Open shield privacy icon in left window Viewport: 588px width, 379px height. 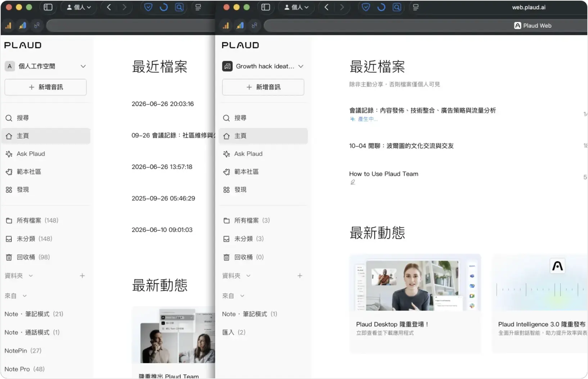pyautogui.click(x=148, y=7)
